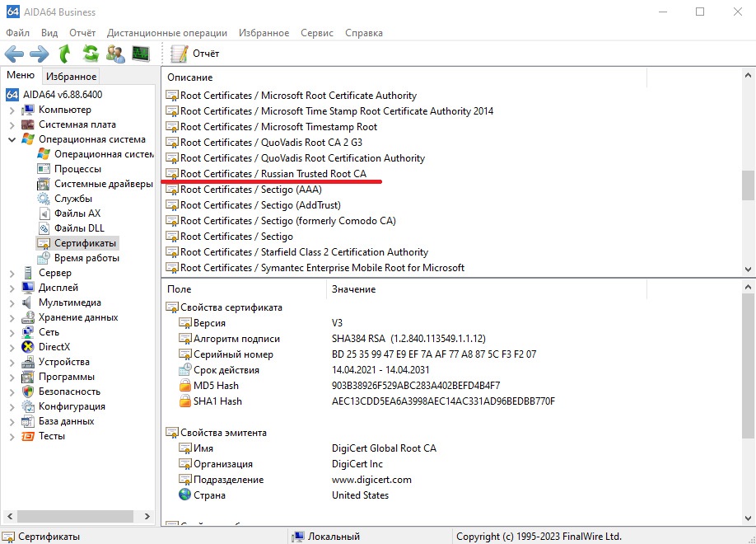Click the sidebar horizontal scrollbar thumb
This screenshot has height=544, width=756.
[75, 516]
